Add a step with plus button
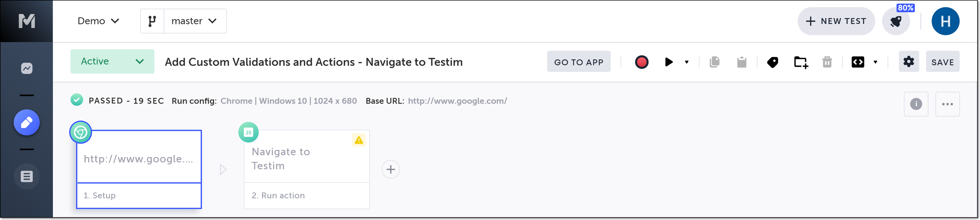Image resolution: width=980 pixels, height=220 pixels. (390, 170)
